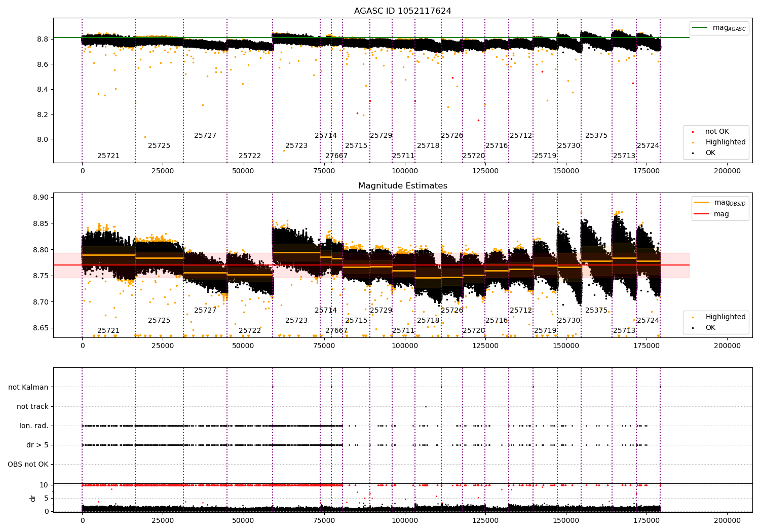The width and height of the screenshot is (760, 532).
Task: Click the 8.75 y-axis tick label
Action: 41,276
